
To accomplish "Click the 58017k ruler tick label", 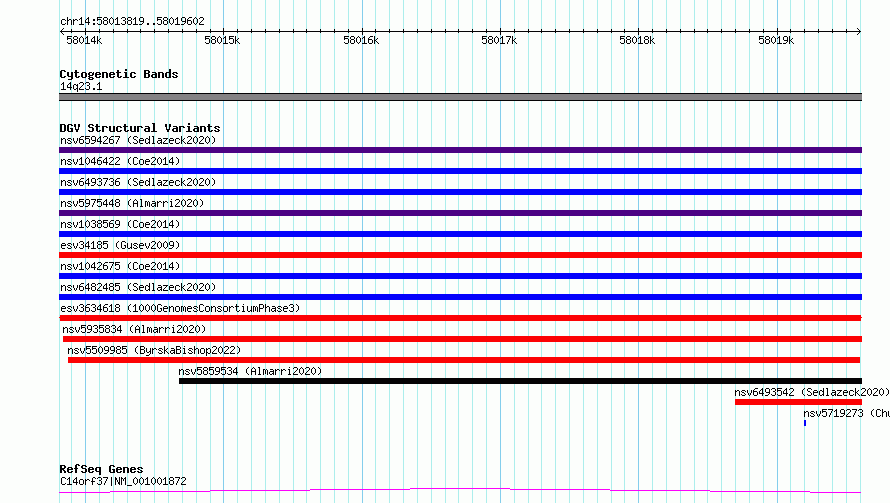I will (499, 40).
